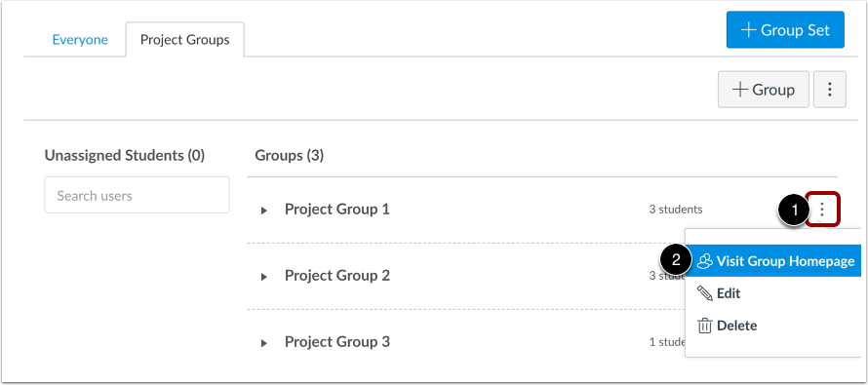Open the Project Group 1 options kebab menu
The width and height of the screenshot is (868, 385).
(822, 210)
